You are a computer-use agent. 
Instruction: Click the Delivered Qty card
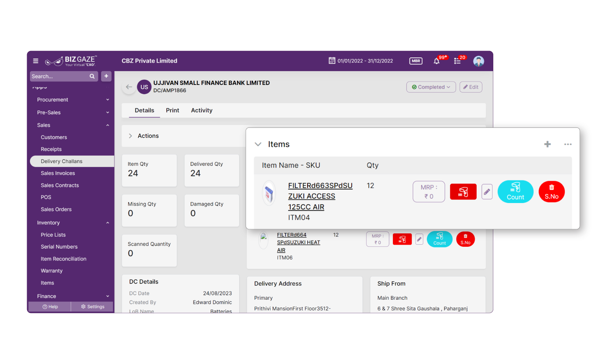click(x=212, y=170)
